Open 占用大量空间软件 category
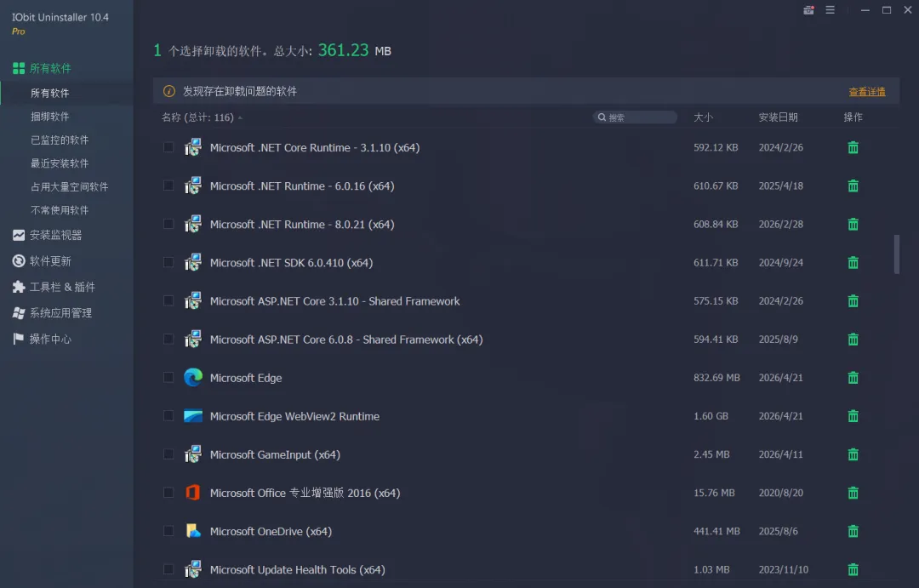 [x=69, y=187]
